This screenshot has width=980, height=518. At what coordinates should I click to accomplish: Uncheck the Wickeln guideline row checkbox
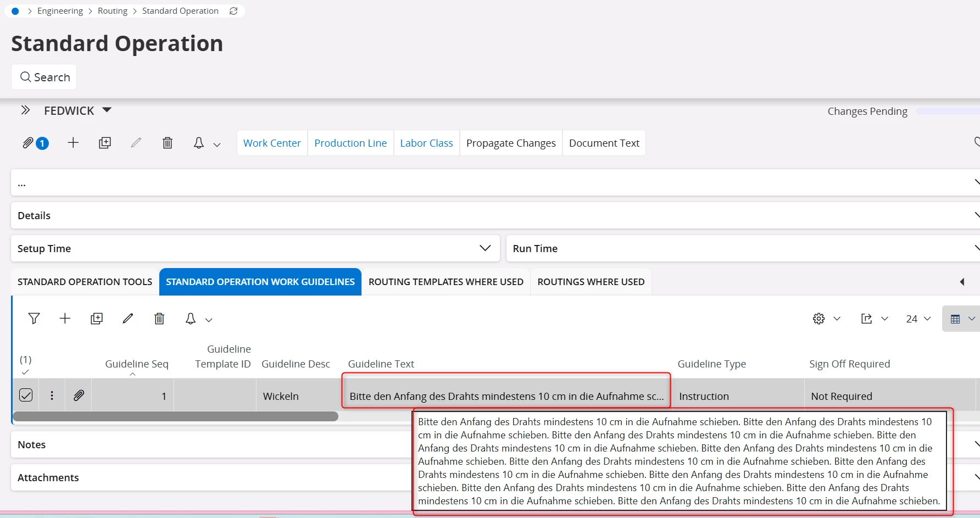(26, 396)
